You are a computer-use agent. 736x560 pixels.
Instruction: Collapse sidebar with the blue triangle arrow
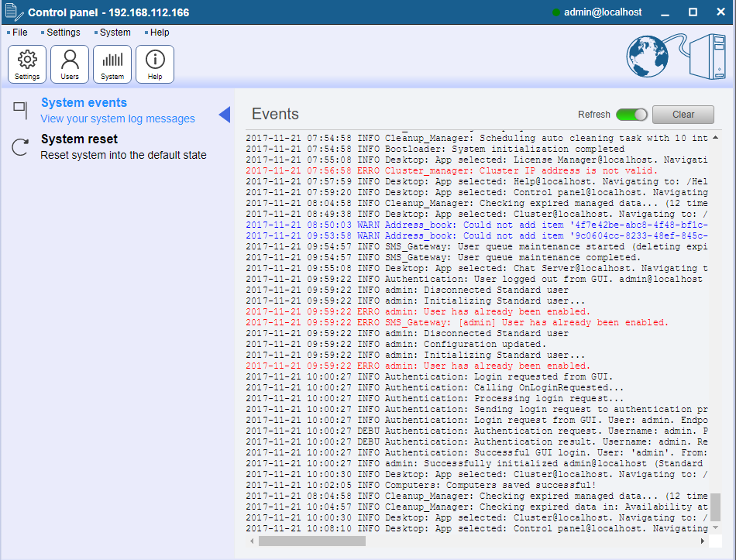click(x=225, y=115)
